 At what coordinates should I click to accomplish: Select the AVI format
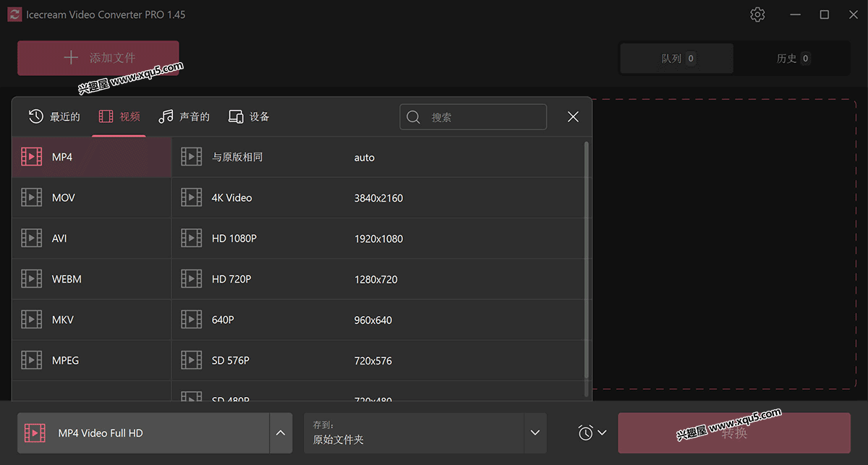coord(92,238)
